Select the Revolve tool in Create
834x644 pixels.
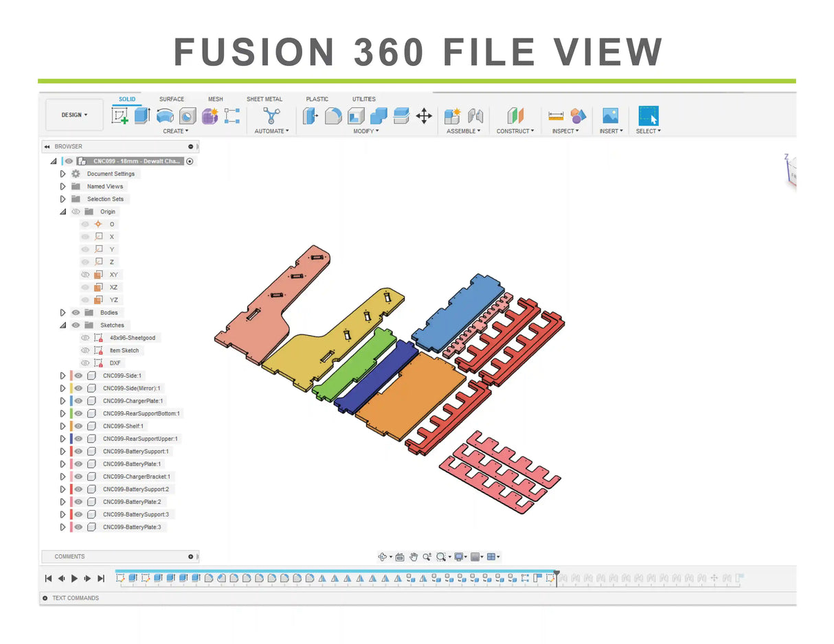click(165, 115)
